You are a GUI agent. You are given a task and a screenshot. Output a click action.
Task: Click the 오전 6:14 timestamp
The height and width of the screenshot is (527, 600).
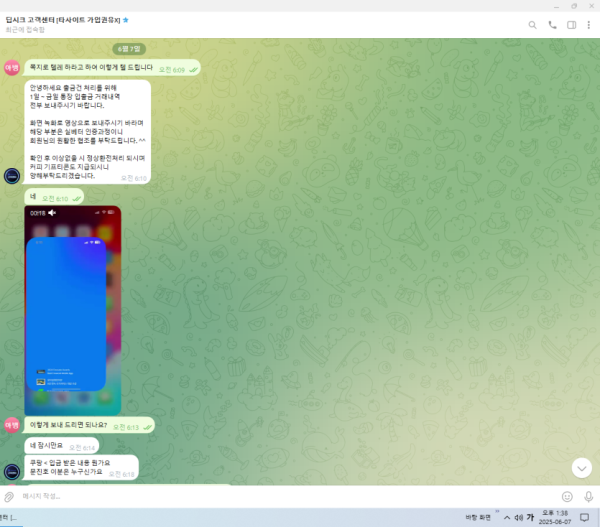82,448
